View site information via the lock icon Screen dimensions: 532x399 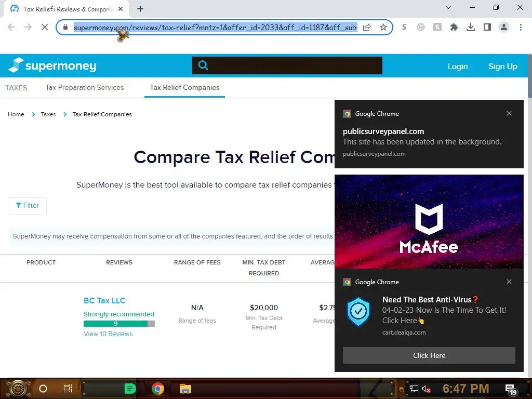tap(65, 27)
